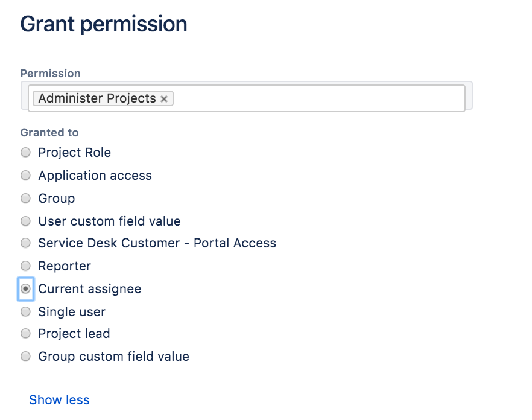Screen dimensions: 532x420
Task: Remove the Administer Projects permission tag
Action: 164,98
